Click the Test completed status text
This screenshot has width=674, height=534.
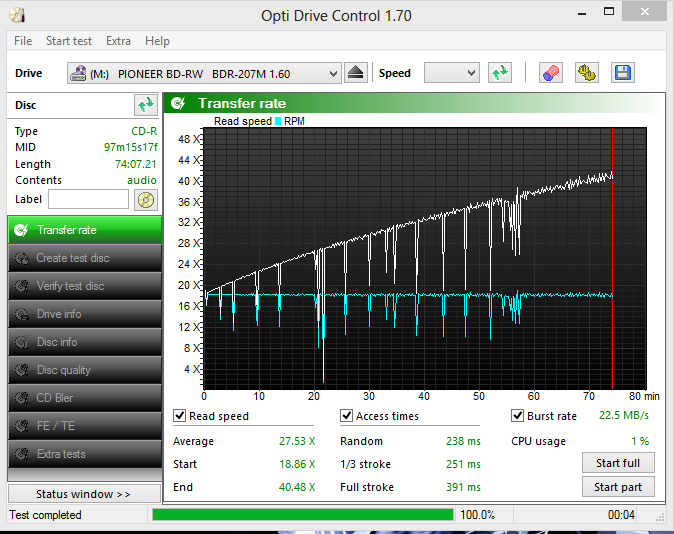pos(45,515)
